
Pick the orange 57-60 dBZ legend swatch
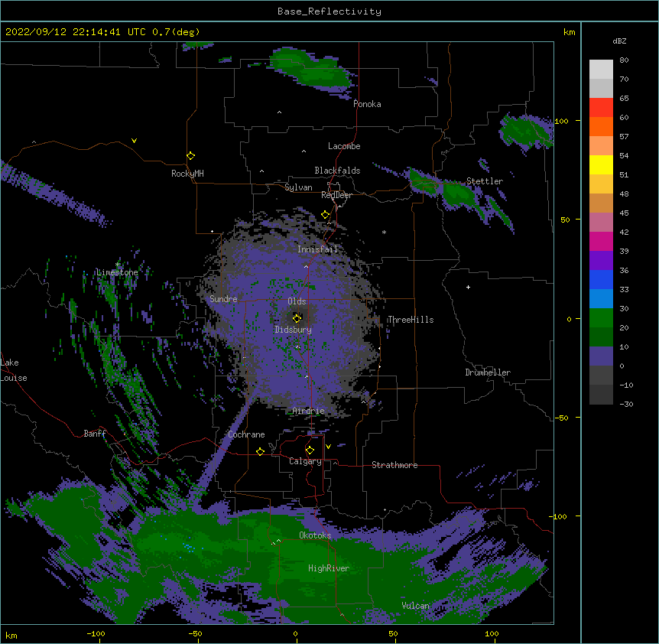point(601,127)
